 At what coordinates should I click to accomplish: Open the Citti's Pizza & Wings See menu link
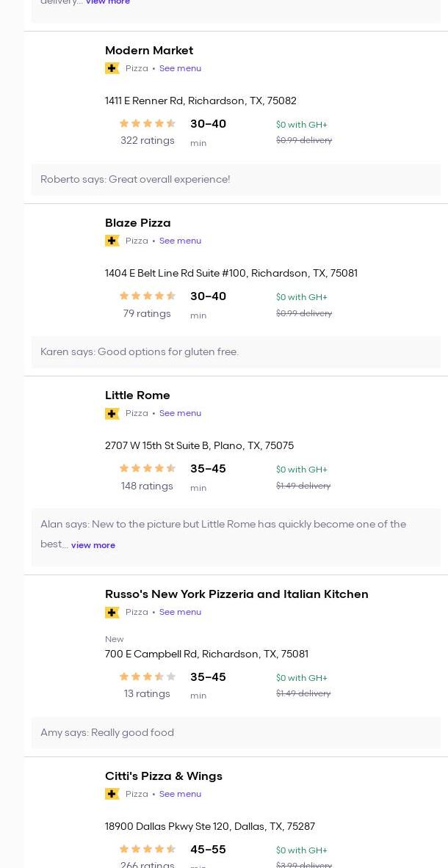click(x=180, y=794)
